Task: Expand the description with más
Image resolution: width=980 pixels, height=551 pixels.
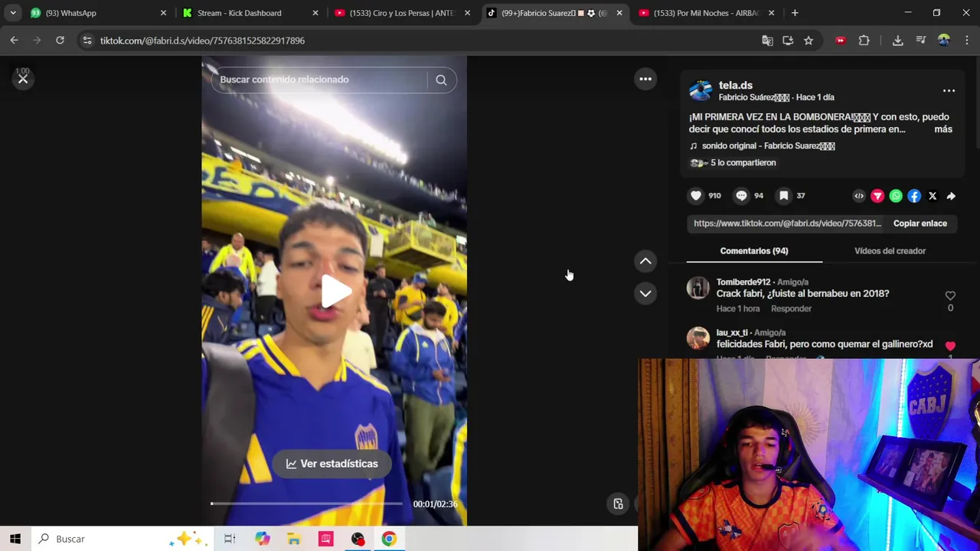Action: (x=943, y=129)
